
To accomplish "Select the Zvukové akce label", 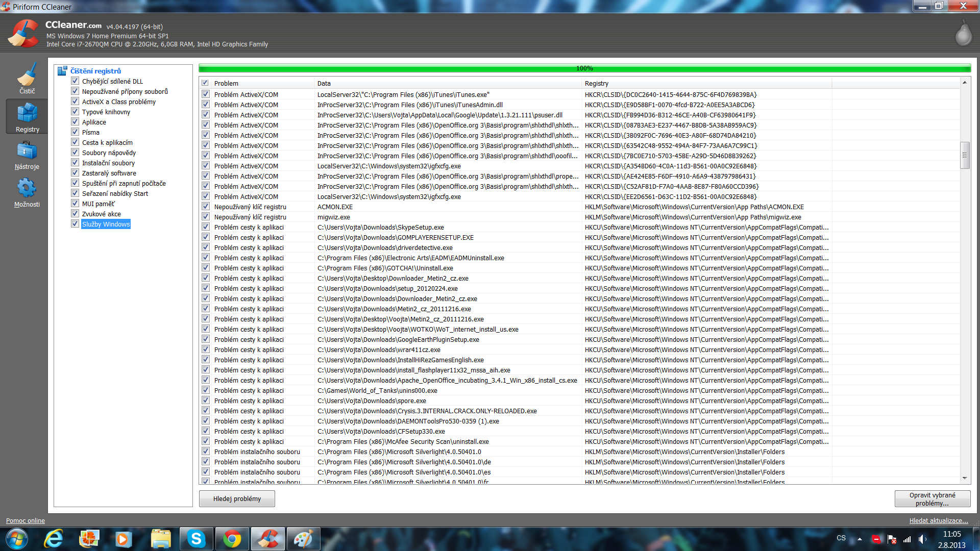I will coord(102,214).
